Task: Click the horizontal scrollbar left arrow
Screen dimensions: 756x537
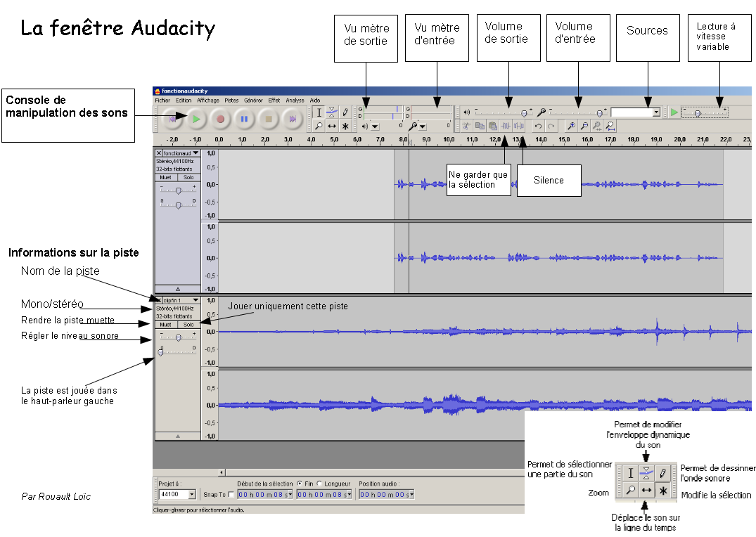Action: pos(222,473)
